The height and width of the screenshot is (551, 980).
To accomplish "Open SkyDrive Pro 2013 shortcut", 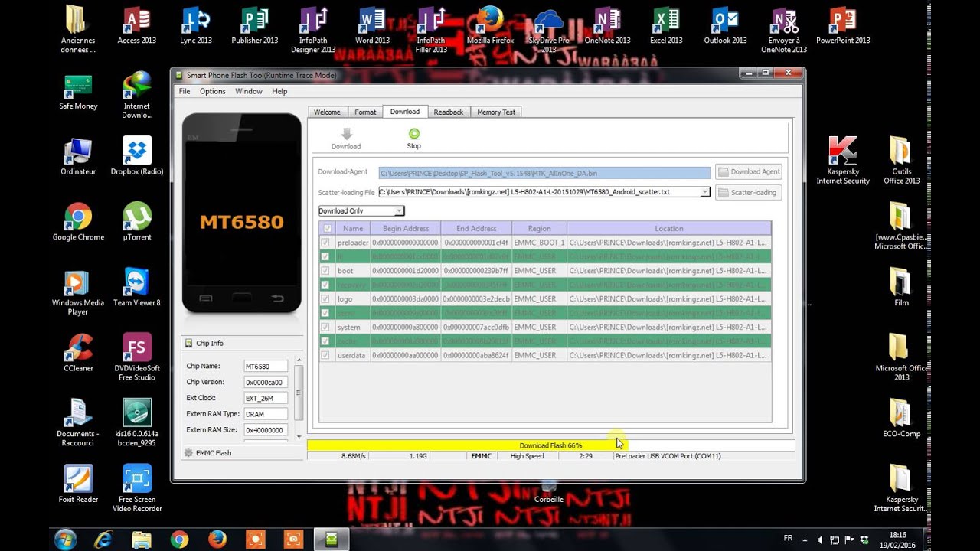I will coord(549,30).
